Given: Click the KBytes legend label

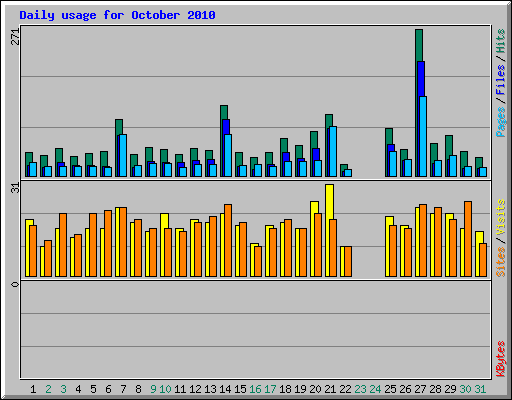Looking at the screenshot, I should click(500, 359).
